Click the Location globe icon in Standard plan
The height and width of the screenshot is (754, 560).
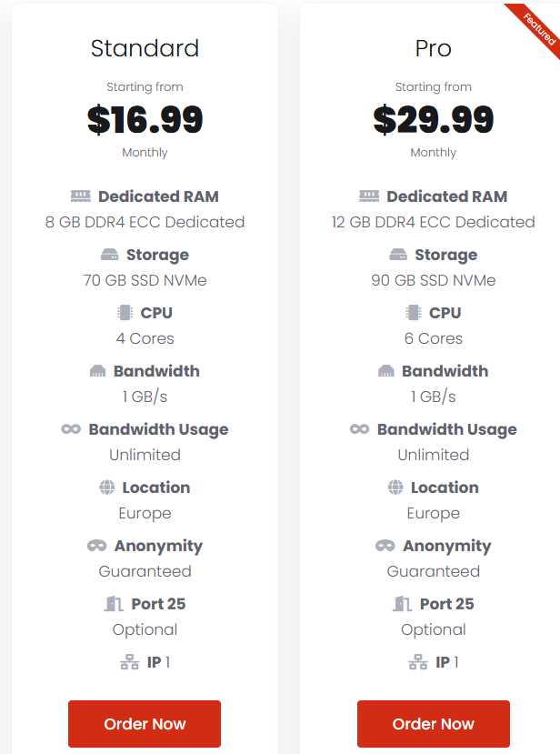[x=106, y=488]
